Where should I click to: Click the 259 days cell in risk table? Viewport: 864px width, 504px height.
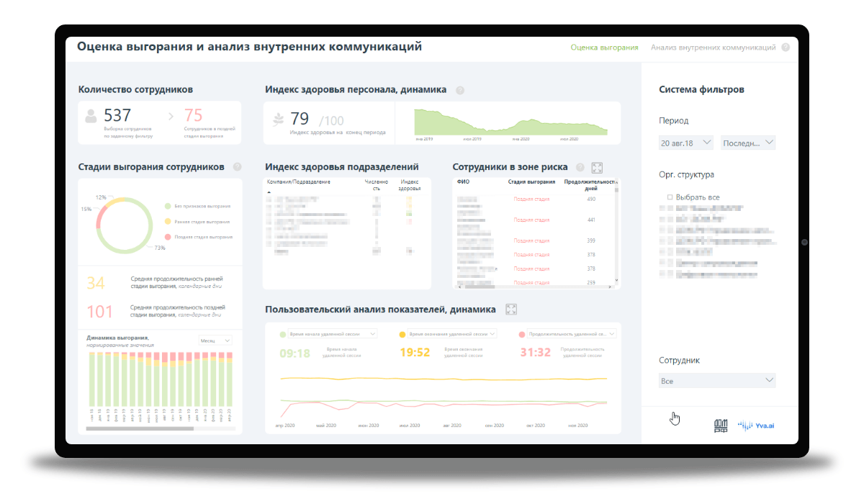pyautogui.click(x=591, y=283)
